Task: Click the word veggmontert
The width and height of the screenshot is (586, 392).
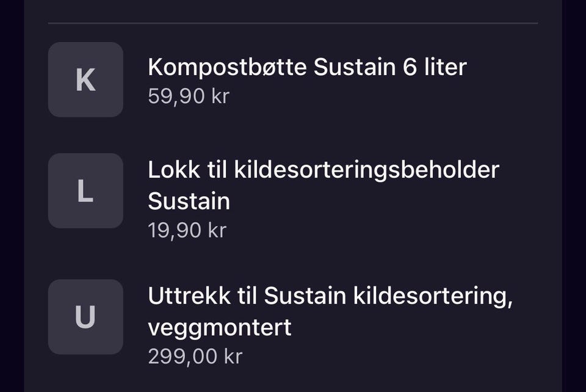Action: [219, 328]
